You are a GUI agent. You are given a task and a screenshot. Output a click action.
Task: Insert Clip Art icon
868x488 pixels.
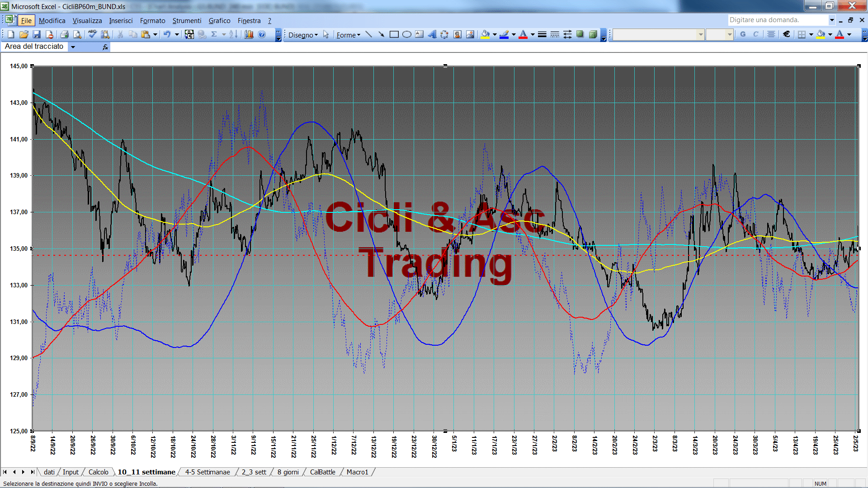point(458,34)
